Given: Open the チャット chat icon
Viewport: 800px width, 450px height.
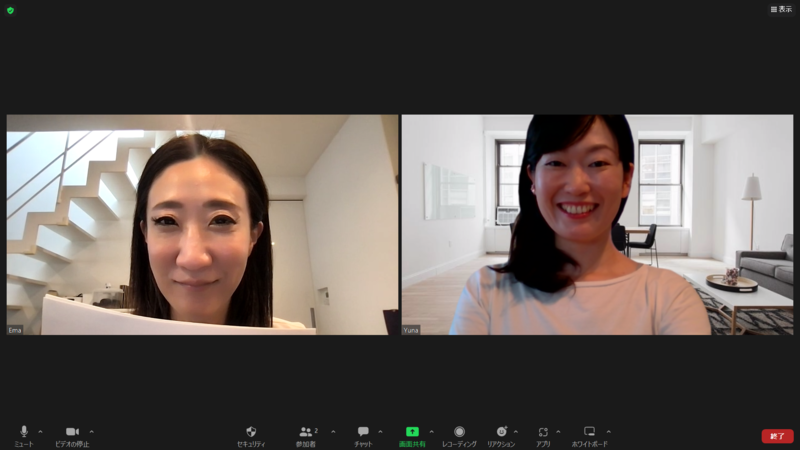Looking at the screenshot, I should click(x=363, y=432).
